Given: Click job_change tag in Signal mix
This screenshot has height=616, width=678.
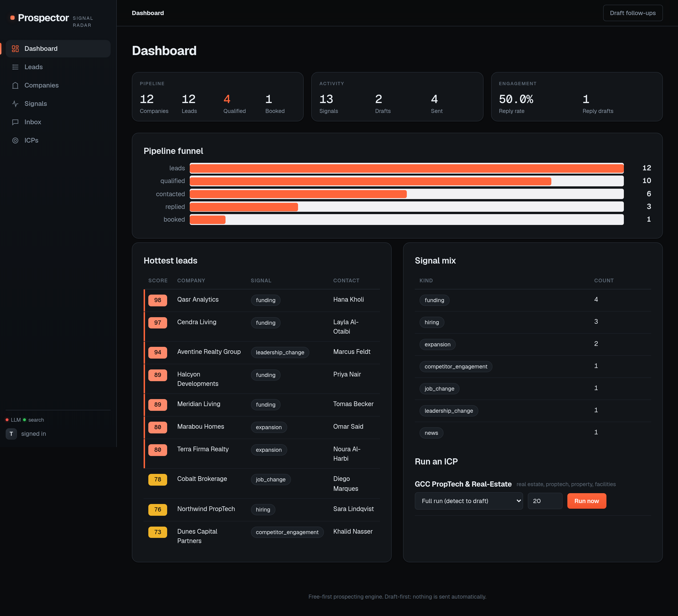Looking at the screenshot, I should (439, 389).
